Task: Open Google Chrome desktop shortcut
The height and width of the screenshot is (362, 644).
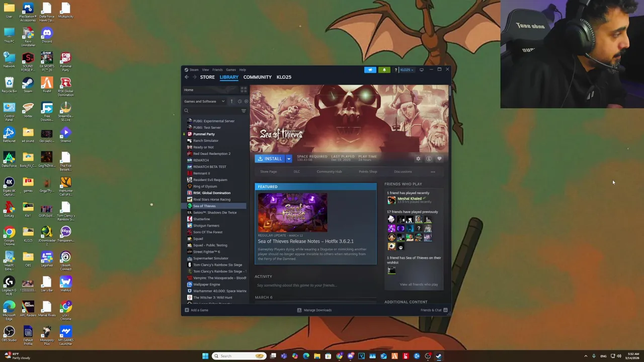Action: coord(9,235)
